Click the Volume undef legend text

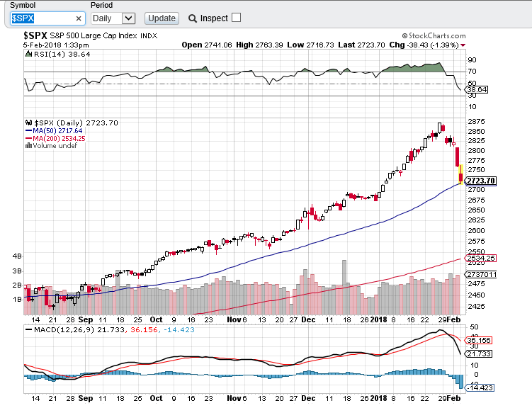[55, 145]
